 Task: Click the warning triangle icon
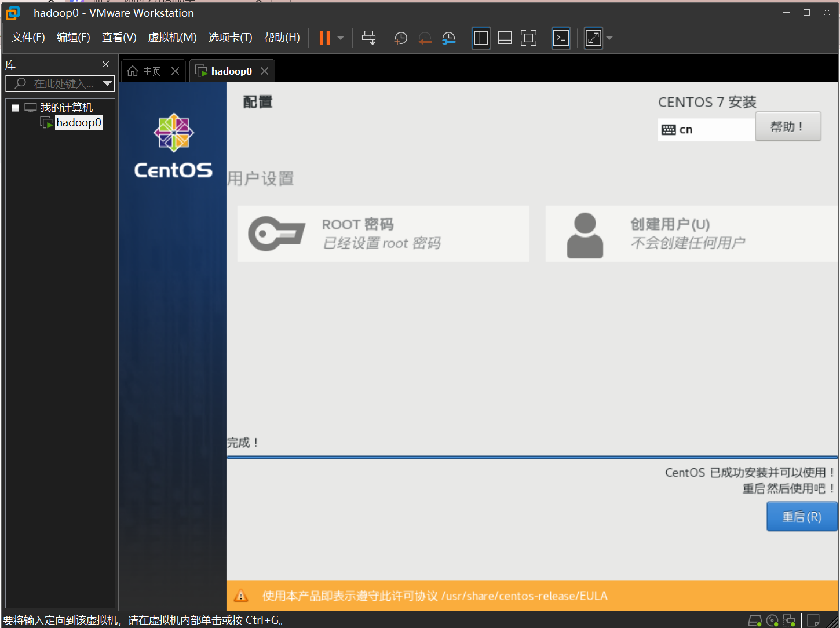pos(241,596)
